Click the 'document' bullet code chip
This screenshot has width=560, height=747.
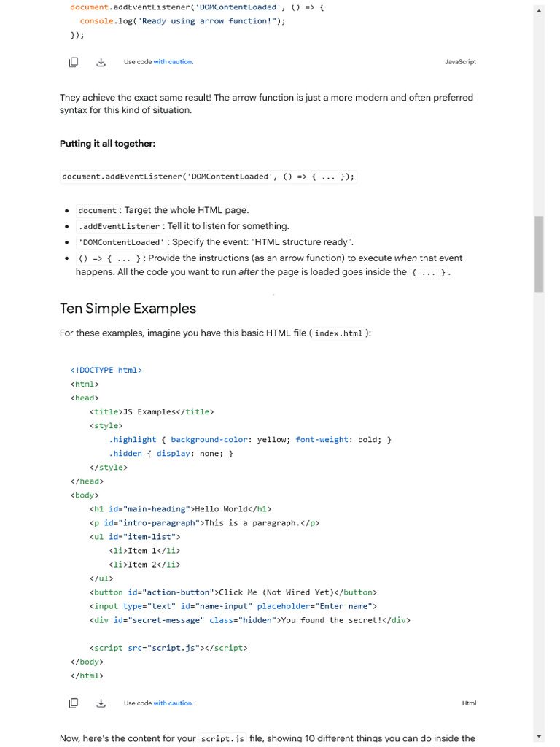click(x=97, y=211)
